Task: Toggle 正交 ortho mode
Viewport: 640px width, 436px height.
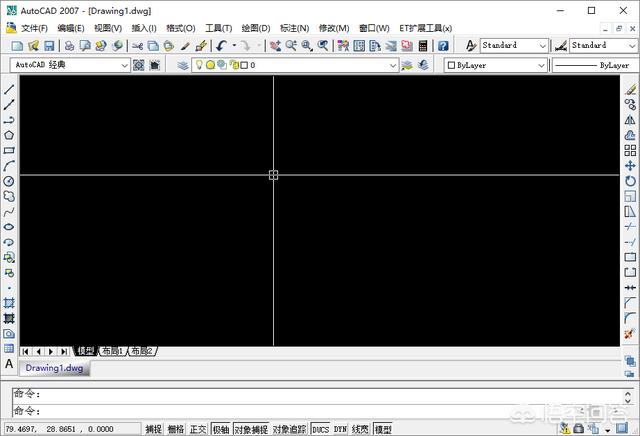Action: (x=198, y=429)
